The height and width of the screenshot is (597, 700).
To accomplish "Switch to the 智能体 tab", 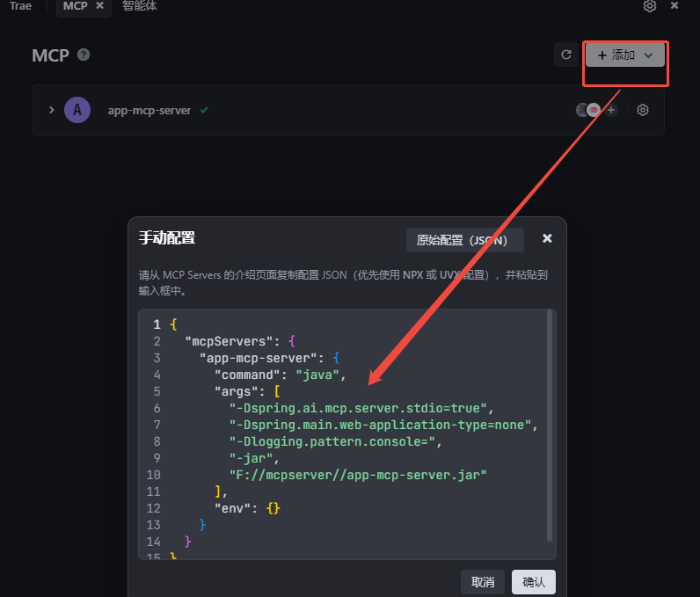I will click(x=140, y=6).
